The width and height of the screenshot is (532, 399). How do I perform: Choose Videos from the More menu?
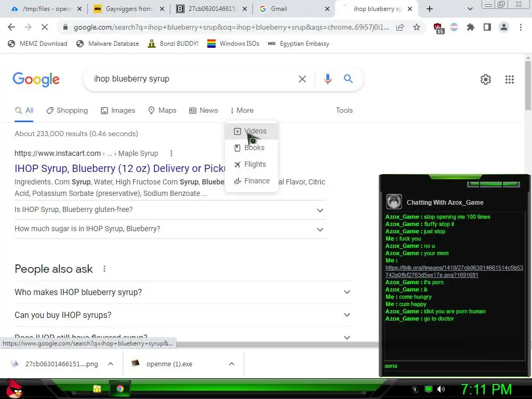click(251, 131)
